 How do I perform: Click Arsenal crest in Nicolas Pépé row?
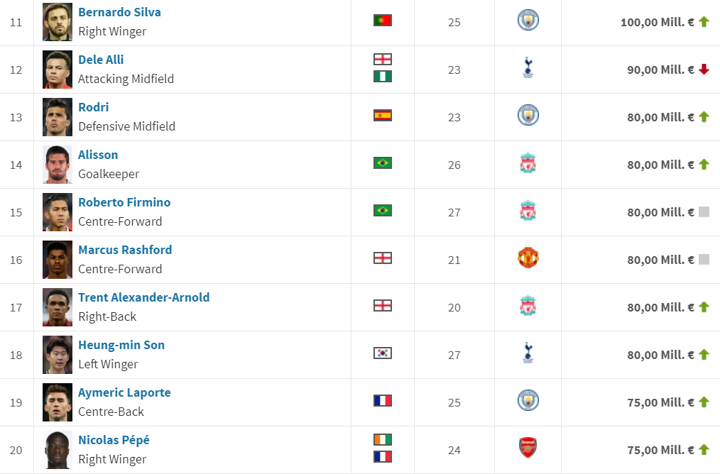[x=528, y=448]
